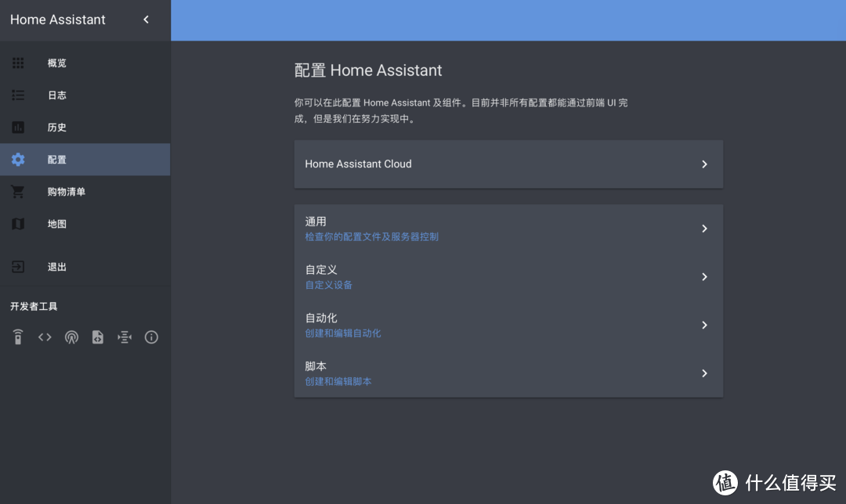This screenshot has width=846, height=504.
Task: Open the 通用 configuration entry
Action: click(x=508, y=228)
